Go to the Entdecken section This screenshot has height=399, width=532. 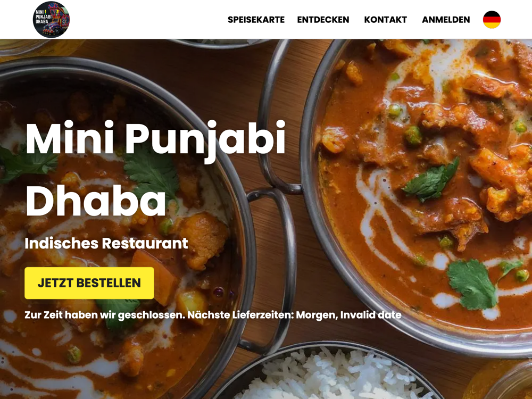pos(323,20)
